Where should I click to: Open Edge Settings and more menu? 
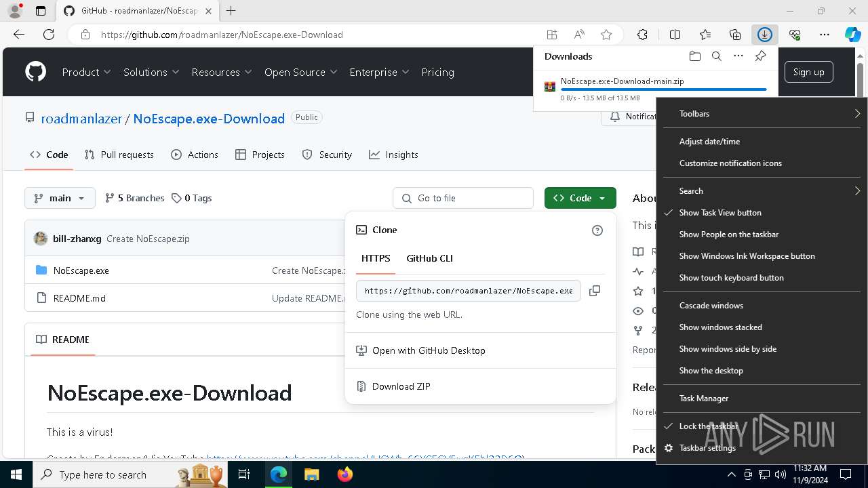(x=825, y=35)
